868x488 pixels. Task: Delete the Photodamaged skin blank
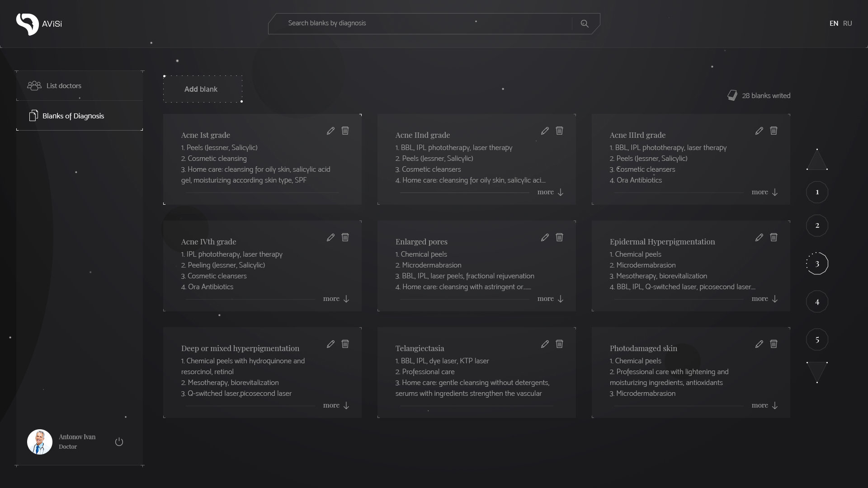(774, 344)
